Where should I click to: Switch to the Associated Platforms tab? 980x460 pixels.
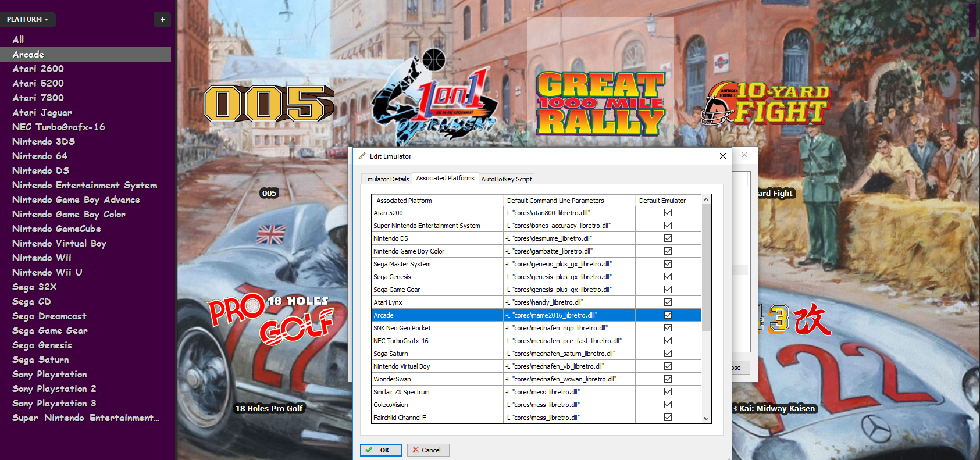445,178
